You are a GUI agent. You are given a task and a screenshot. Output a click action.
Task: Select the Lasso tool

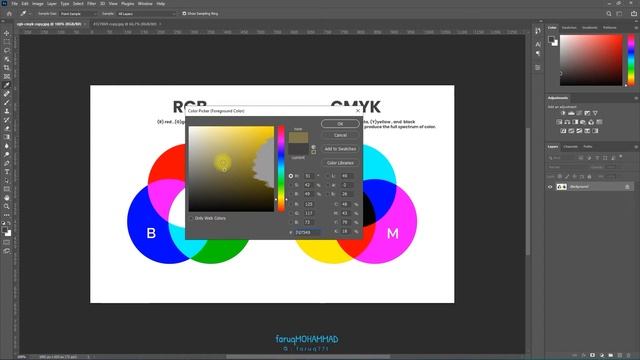7,50
